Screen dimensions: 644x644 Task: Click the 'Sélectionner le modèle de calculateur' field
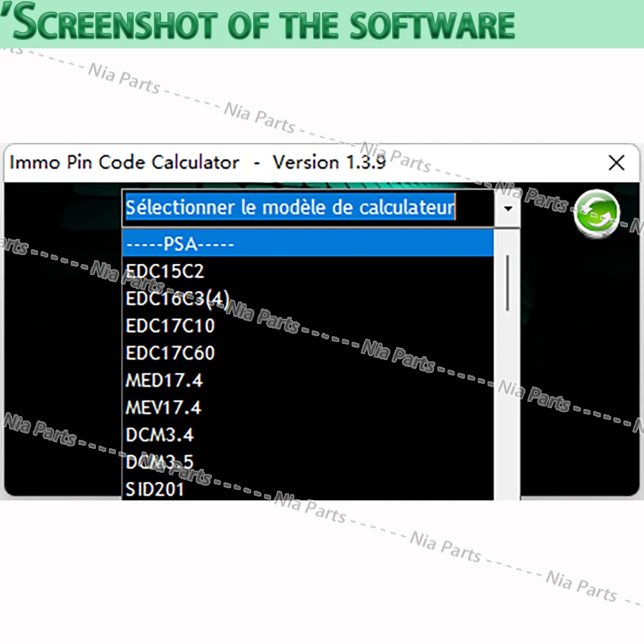[308, 208]
